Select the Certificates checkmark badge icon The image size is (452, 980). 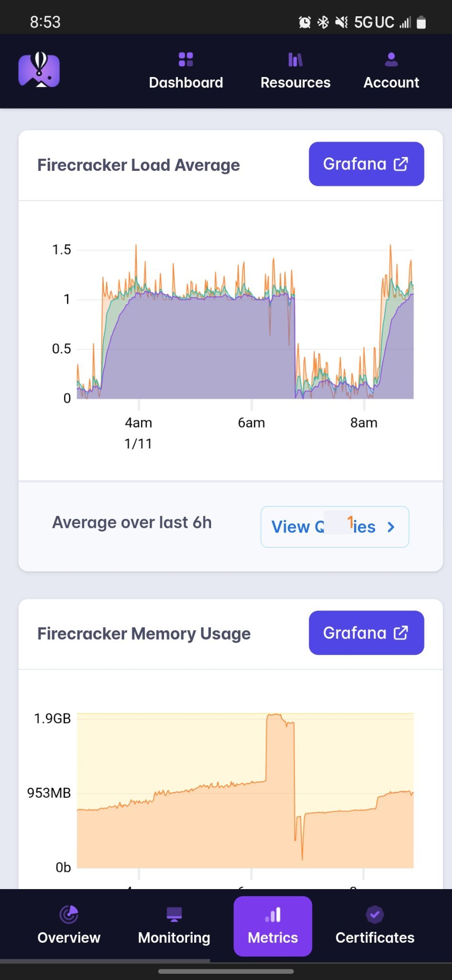click(x=375, y=914)
